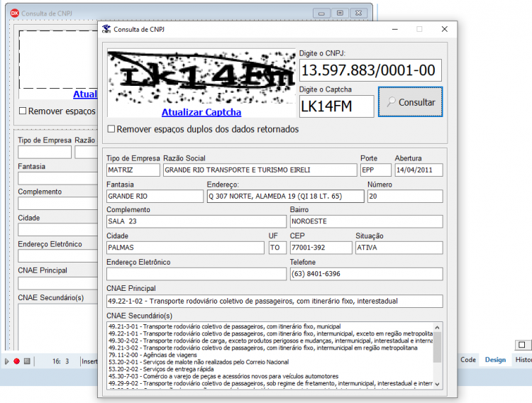This screenshot has height=403, width=532.
Task: Click the Cidade field showing PALMAS
Action: (x=185, y=248)
